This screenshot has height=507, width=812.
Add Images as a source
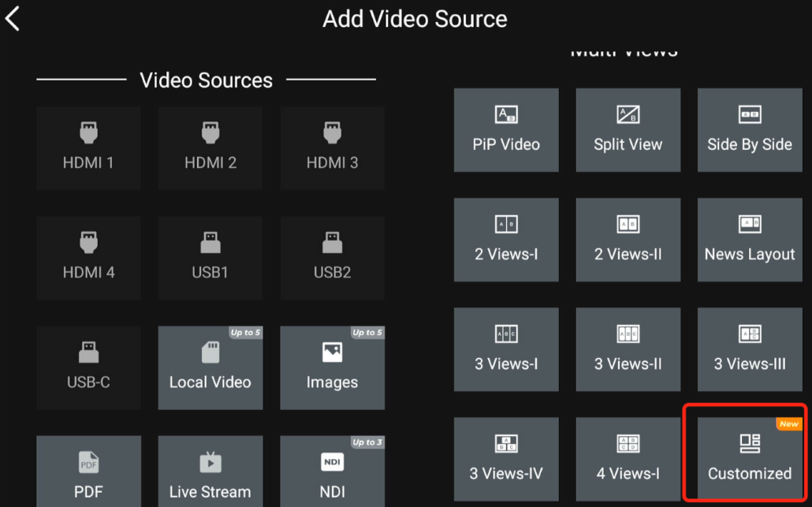(x=332, y=367)
